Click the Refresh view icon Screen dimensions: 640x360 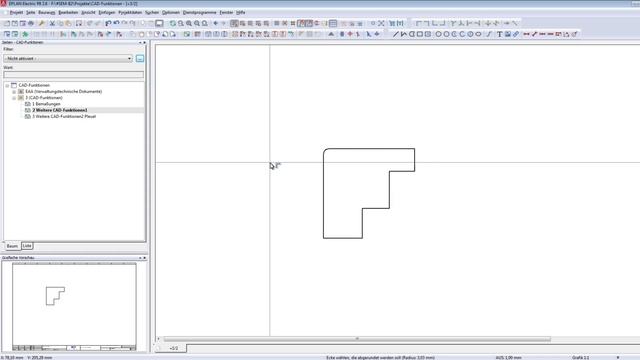coord(173,23)
